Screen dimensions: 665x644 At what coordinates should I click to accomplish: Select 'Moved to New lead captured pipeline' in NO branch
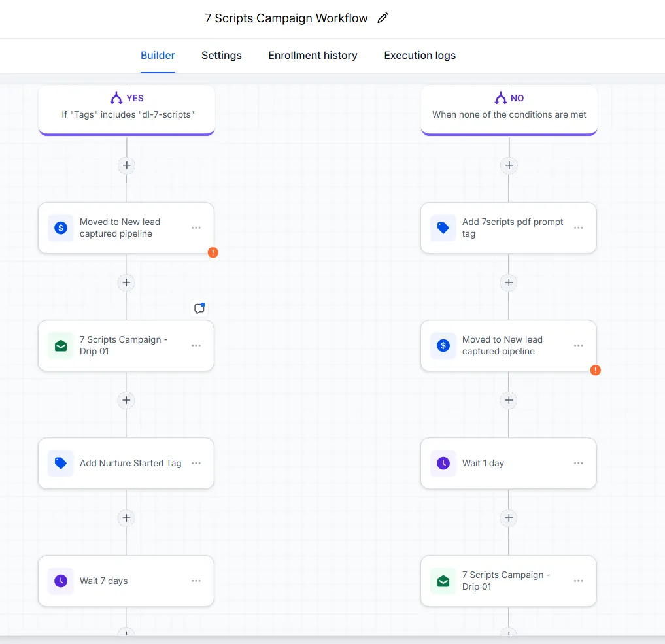pyautogui.click(x=509, y=345)
